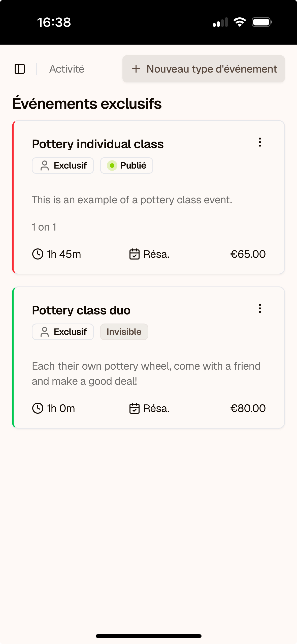Toggle the sidebar panel icon
The image size is (297, 644).
tap(20, 69)
